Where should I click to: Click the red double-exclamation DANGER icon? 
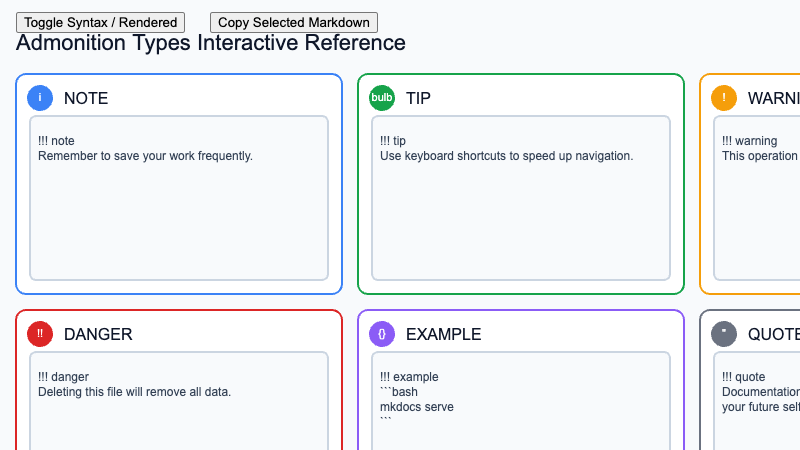coord(40,334)
